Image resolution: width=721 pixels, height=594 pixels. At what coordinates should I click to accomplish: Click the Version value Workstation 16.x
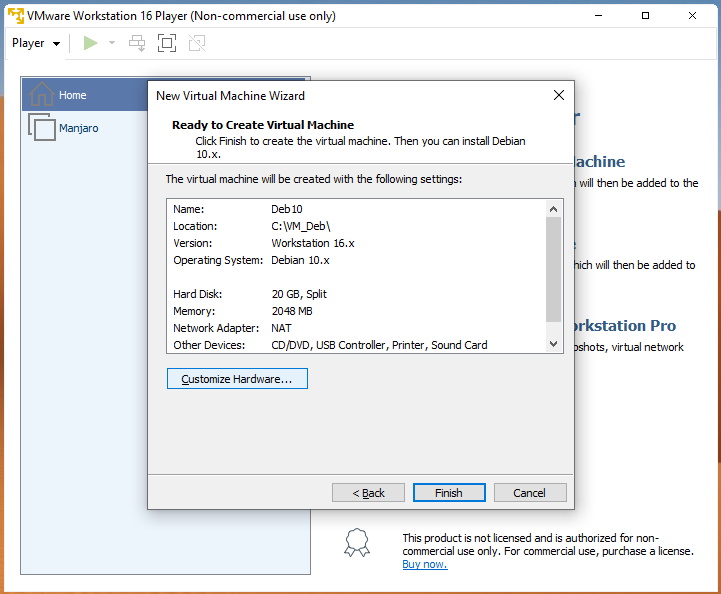tap(313, 243)
